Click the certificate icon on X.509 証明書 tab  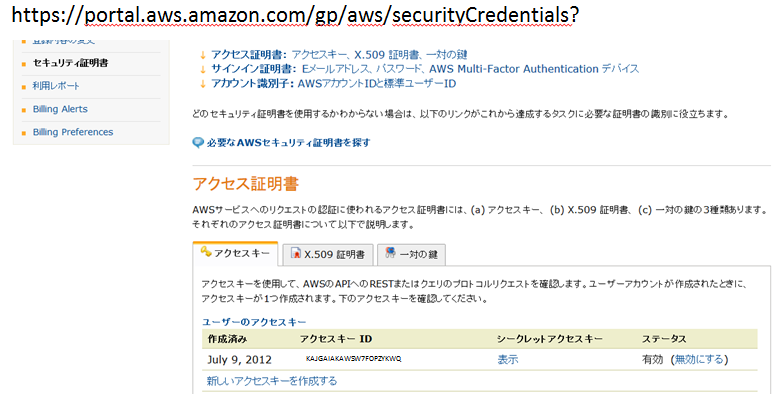click(296, 254)
